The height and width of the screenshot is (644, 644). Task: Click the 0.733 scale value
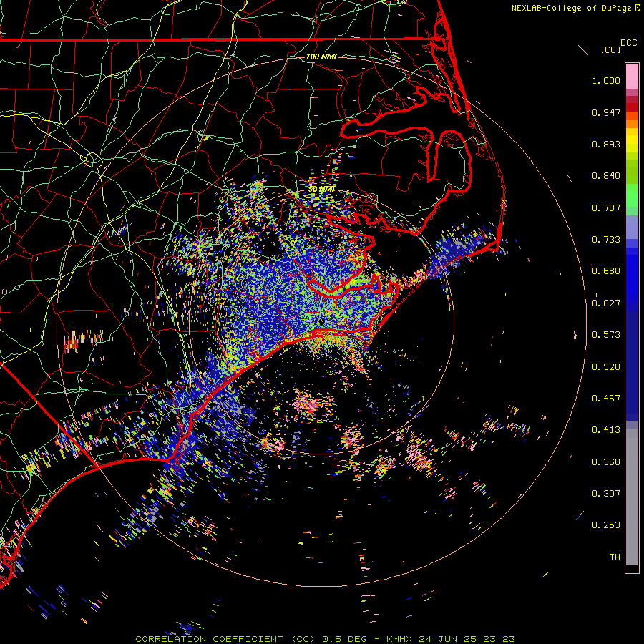click(x=606, y=240)
